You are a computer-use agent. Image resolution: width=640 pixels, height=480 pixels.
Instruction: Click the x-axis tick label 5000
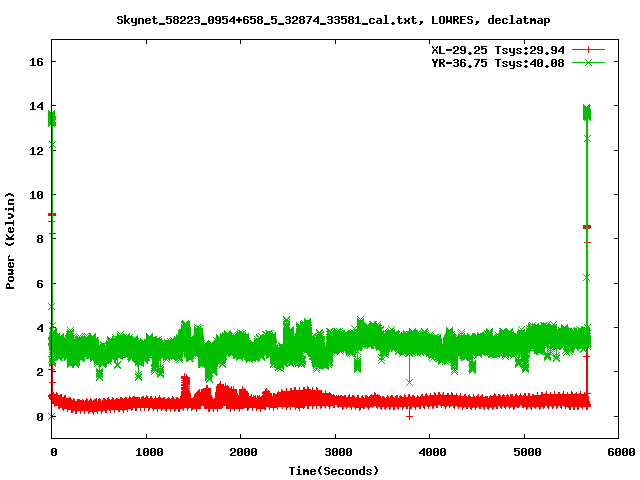click(527, 452)
